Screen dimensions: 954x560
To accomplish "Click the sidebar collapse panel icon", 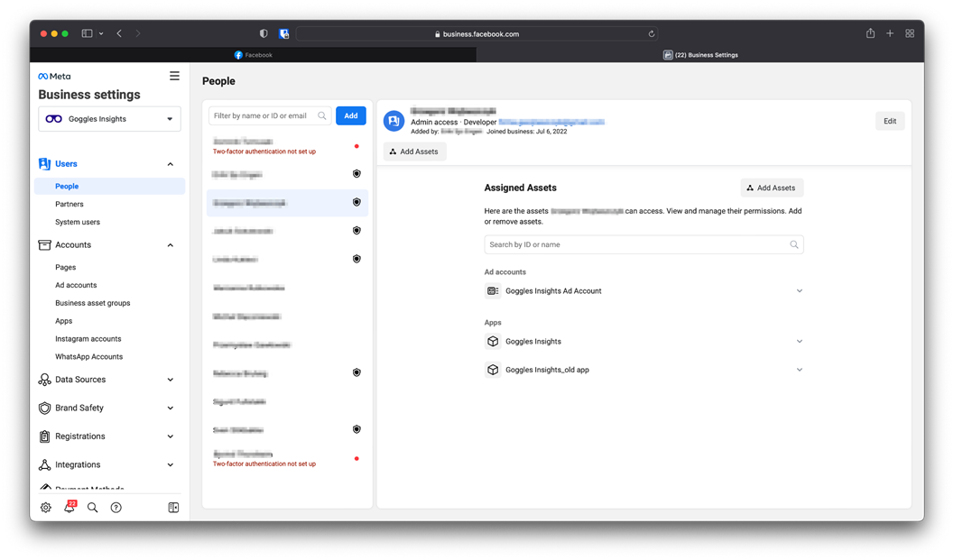I will (173, 508).
